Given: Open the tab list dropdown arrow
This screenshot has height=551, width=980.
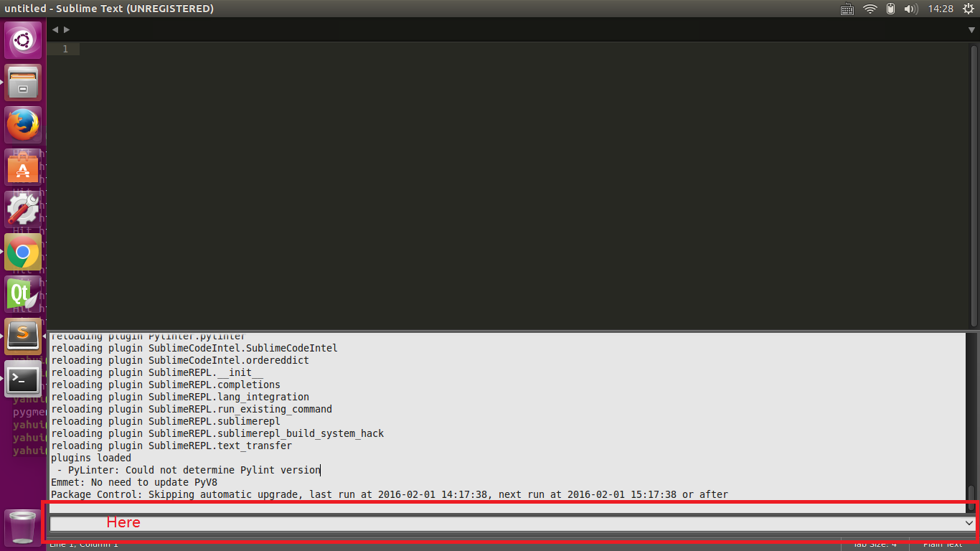Looking at the screenshot, I should [x=971, y=30].
